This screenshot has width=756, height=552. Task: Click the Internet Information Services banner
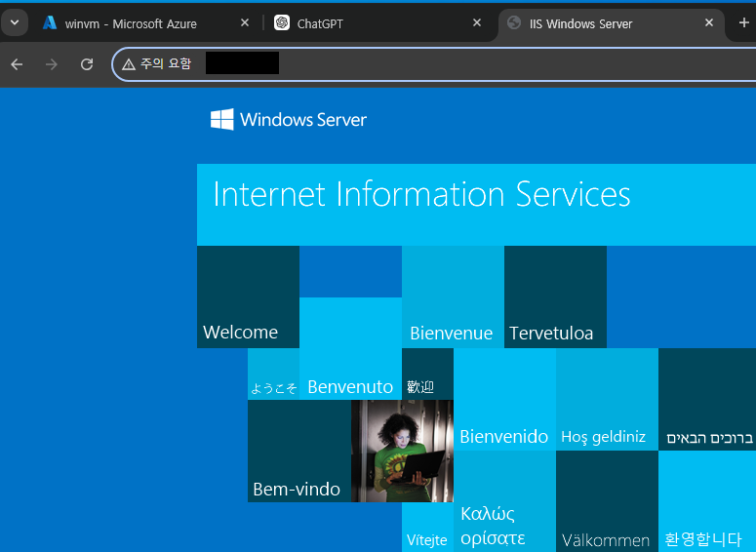coord(476,205)
